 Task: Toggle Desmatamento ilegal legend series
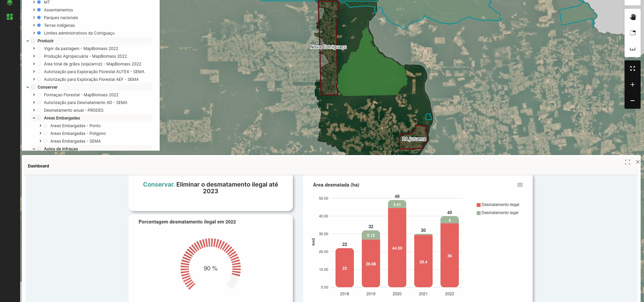(500, 205)
